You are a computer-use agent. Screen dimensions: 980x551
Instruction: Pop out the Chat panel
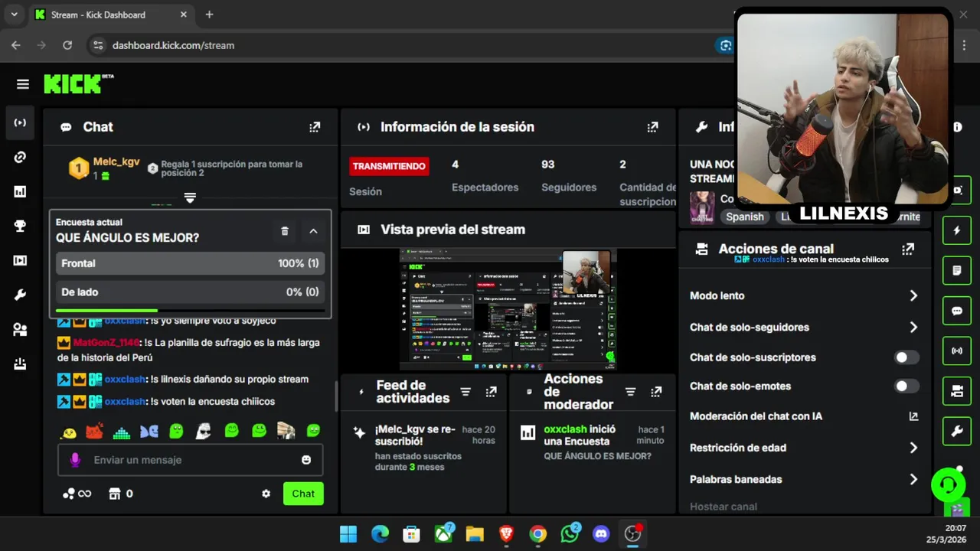coord(315,127)
